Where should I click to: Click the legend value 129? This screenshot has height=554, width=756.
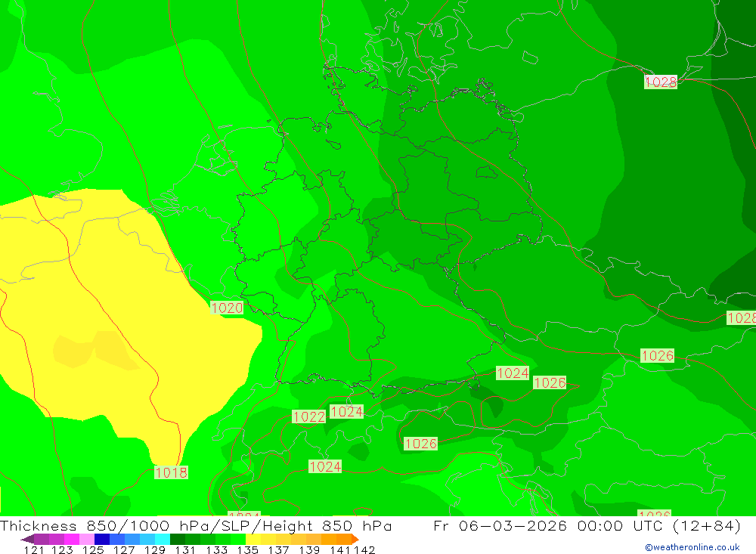point(155,549)
